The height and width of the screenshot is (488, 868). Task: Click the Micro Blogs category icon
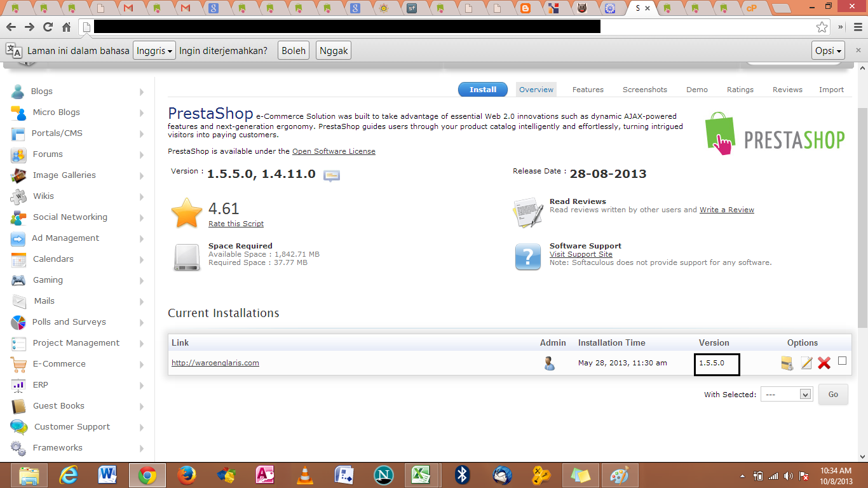coord(18,112)
